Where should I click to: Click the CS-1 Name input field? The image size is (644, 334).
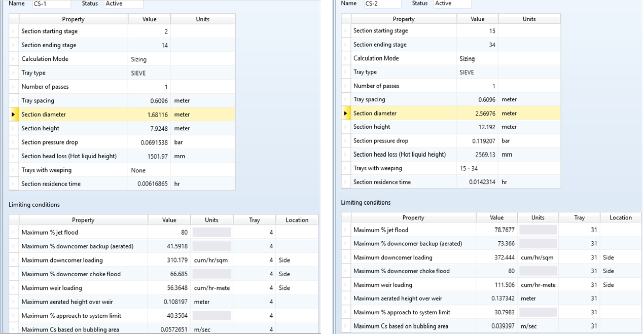point(52,4)
